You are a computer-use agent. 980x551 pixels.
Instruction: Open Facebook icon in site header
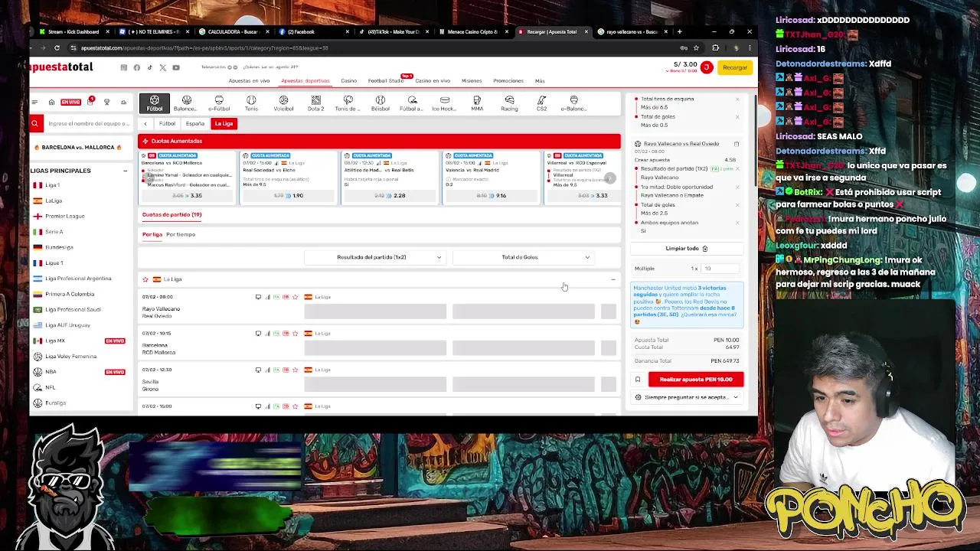[x=137, y=67]
